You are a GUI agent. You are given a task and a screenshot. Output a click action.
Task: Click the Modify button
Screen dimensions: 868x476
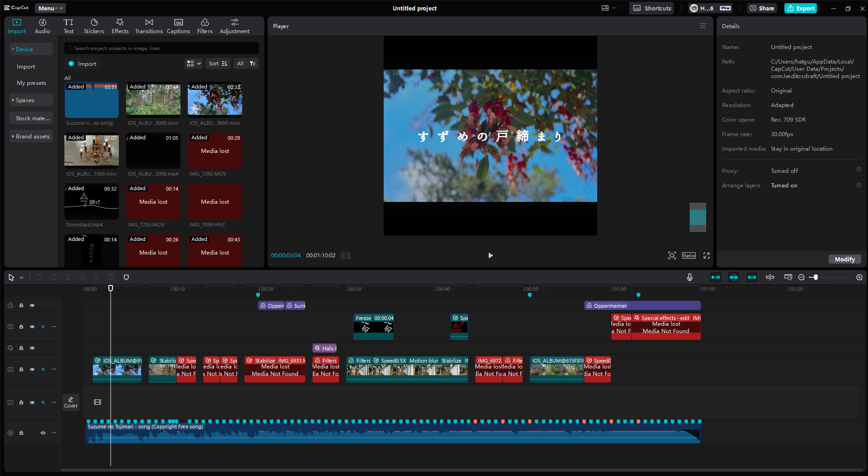point(844,259)
